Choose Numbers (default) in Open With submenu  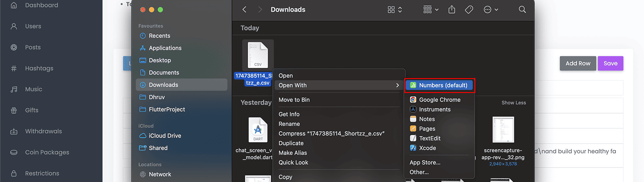(x=440, y=86)
